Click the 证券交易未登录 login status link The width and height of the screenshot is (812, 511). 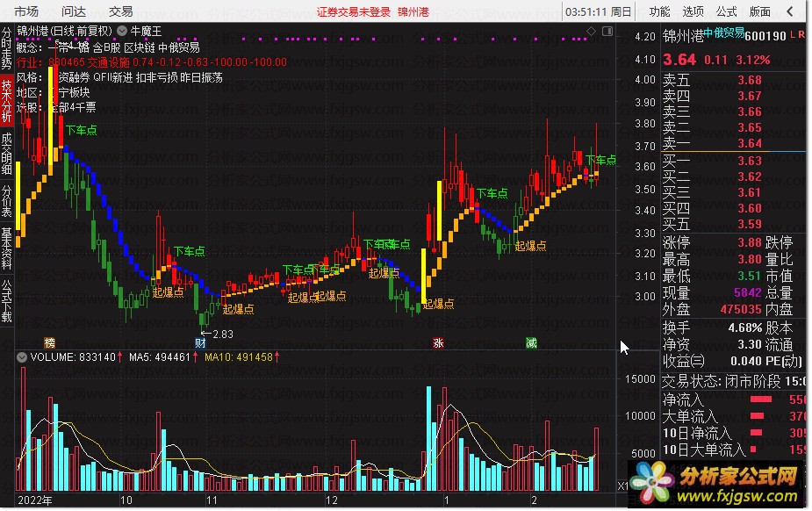pos(353,12)
